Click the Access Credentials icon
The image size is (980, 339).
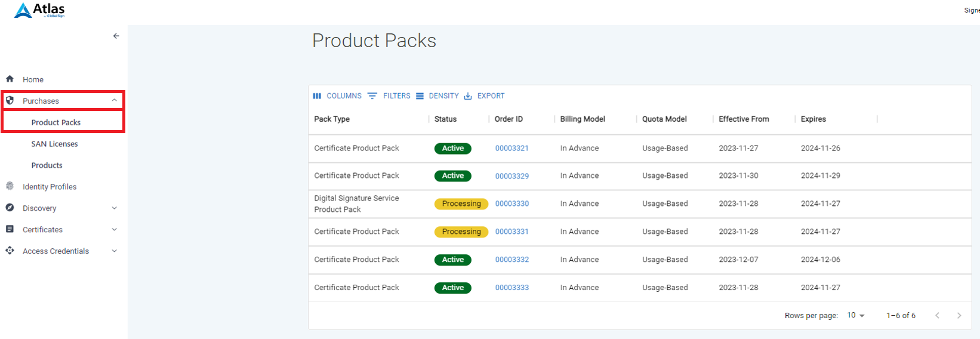pyautogui.click(x=10, y=251)
